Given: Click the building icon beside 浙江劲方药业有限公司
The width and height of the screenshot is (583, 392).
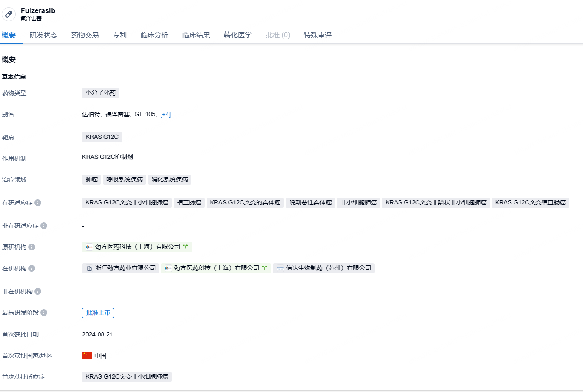Looking at the screenshot, I should click(89, 268).
